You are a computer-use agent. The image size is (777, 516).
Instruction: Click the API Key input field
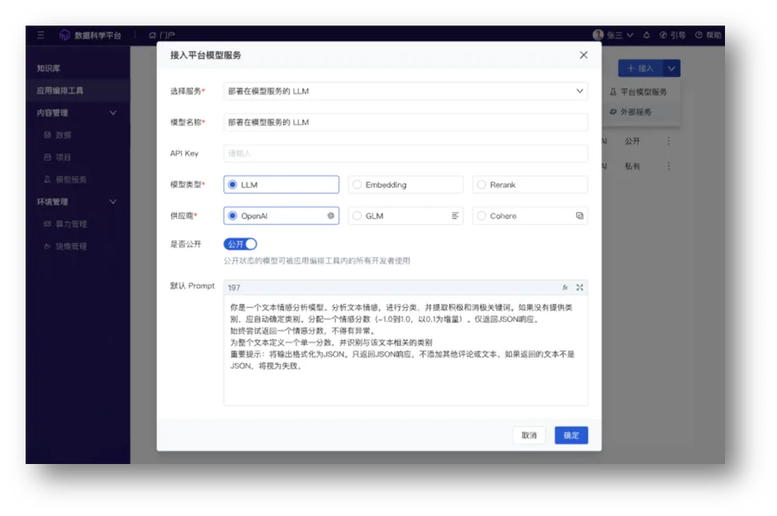(x=406, y=154)
